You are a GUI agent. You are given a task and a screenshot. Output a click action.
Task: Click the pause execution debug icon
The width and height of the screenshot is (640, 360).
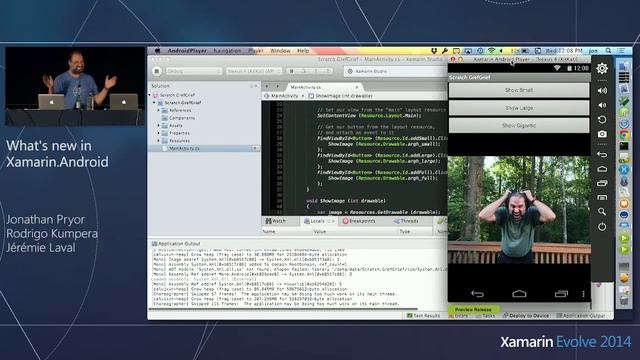[291, 71]
